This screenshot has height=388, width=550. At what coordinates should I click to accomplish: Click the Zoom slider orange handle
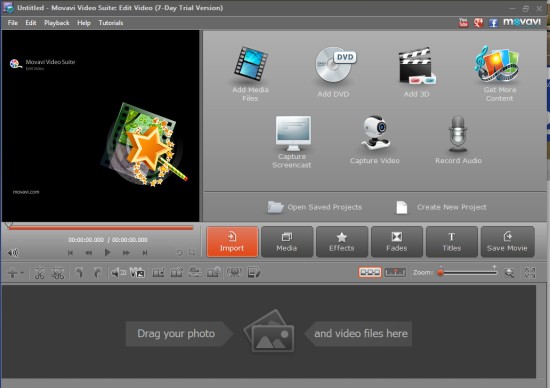pyautogui.click(x=440, y=273)
